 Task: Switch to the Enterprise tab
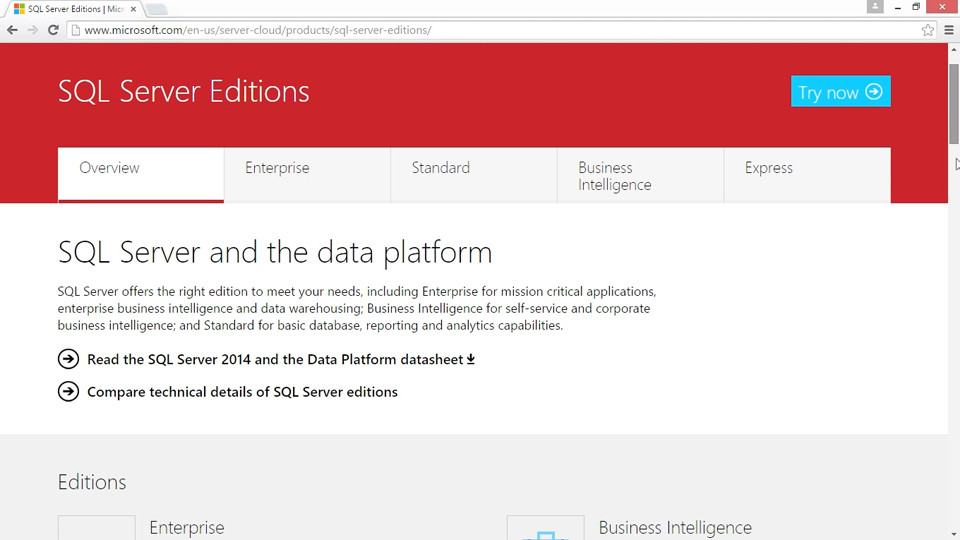307,175
